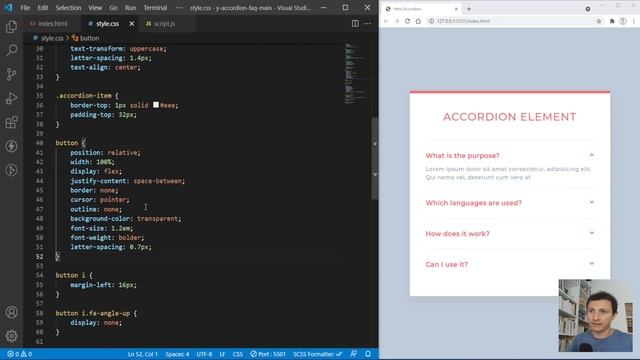The image size is (640, 360).
Task: Expand 'Which languages are used?' chevron
Action: pyautogui.click(x=591, y=202)
